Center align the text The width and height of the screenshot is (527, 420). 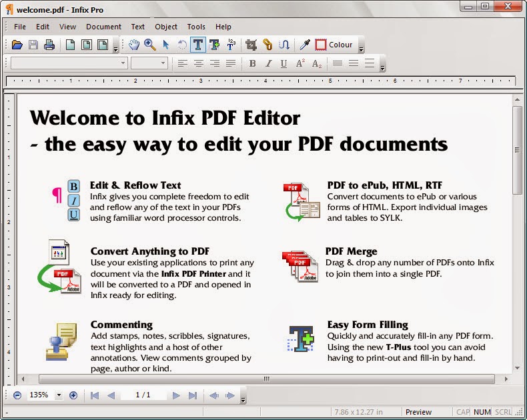coord(198,63)
